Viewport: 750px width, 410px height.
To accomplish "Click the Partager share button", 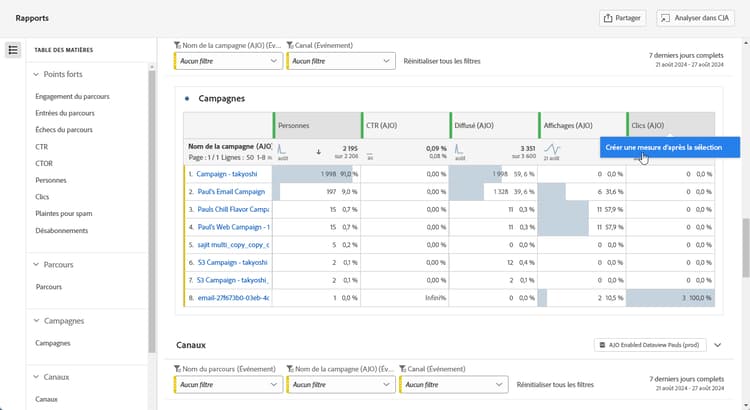I will pos(621,18).
